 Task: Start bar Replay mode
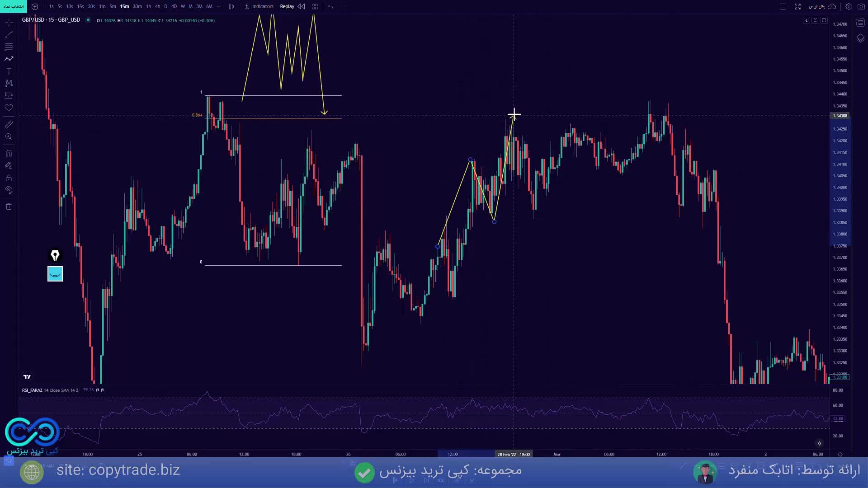pyautogui.click(x=287, y=6)
